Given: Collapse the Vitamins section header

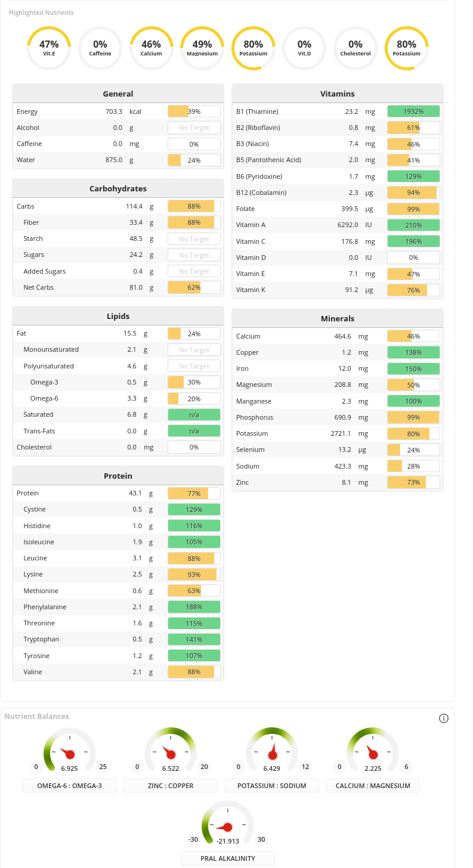Looking at the screenshot, I should [x=338, y=94].
